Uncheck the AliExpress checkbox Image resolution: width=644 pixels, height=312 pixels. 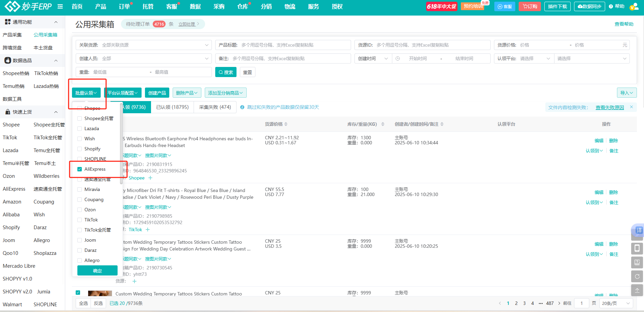click(x=80, y=169)
